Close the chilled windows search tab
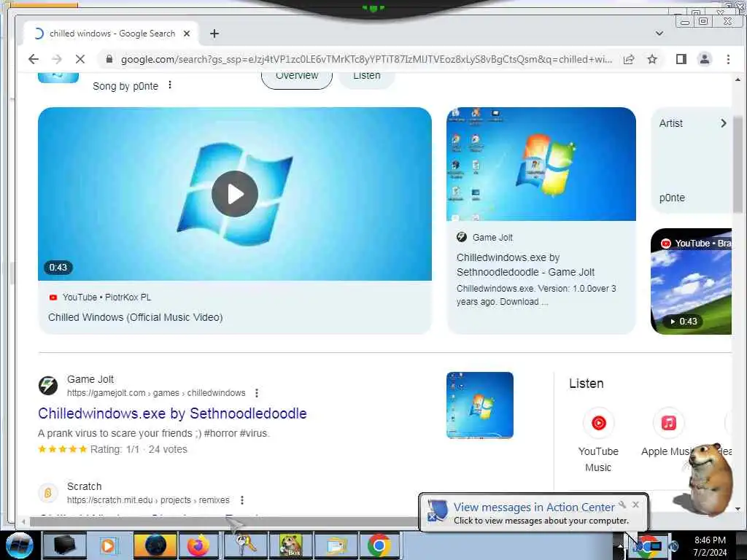Image resolution: width=747 pixels, height=560 pixels. [x=187, y=34]
